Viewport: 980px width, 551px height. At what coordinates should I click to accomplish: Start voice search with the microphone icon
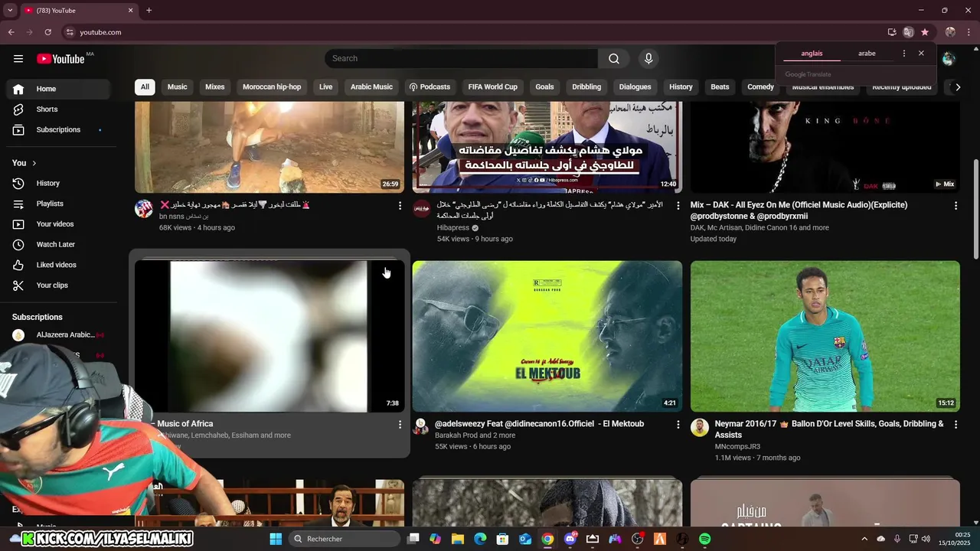pyautogui.click(x=648, y=59)
